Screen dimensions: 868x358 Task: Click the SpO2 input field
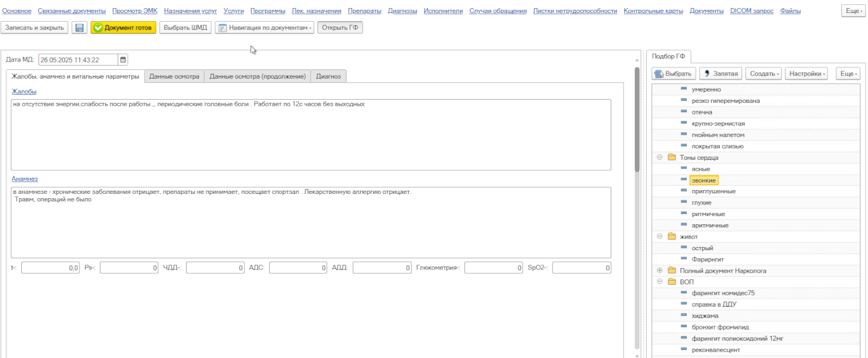tap(582, 268)
